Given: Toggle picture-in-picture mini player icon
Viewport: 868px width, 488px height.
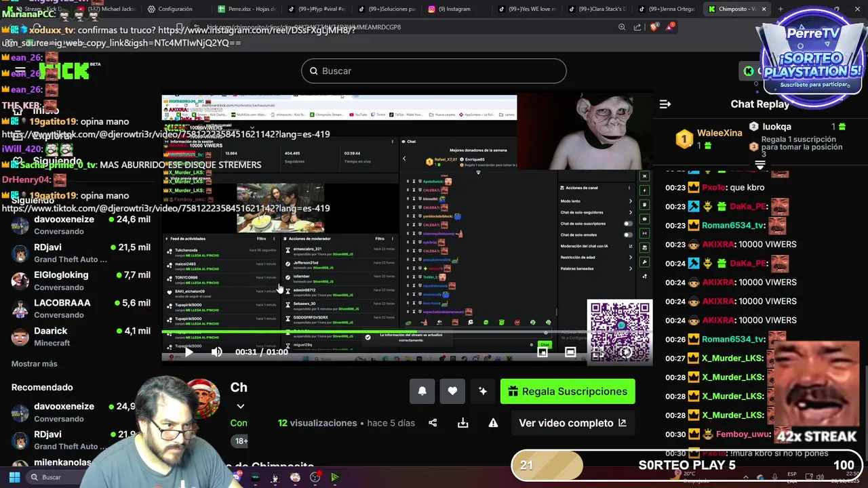Looking at the screenshot, I should click(542, 352).
